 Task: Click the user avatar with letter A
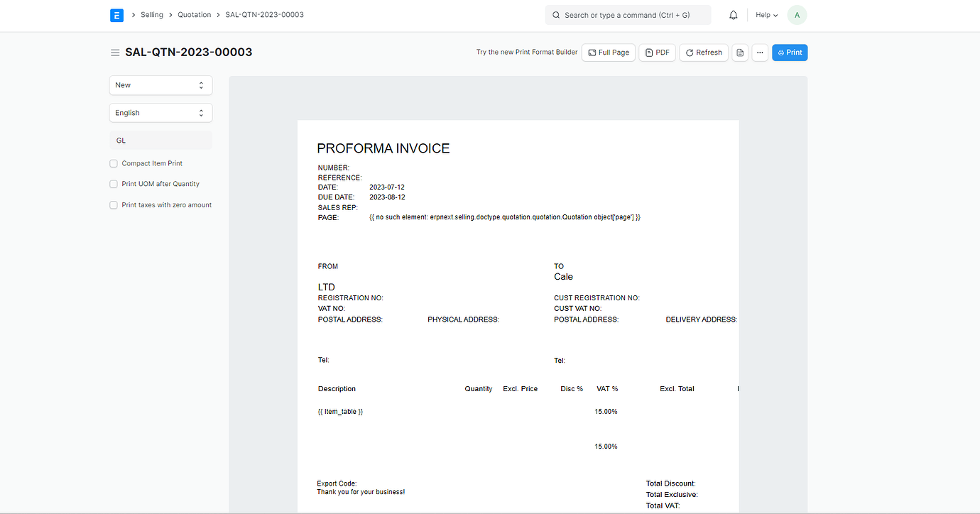click(797, 15)
